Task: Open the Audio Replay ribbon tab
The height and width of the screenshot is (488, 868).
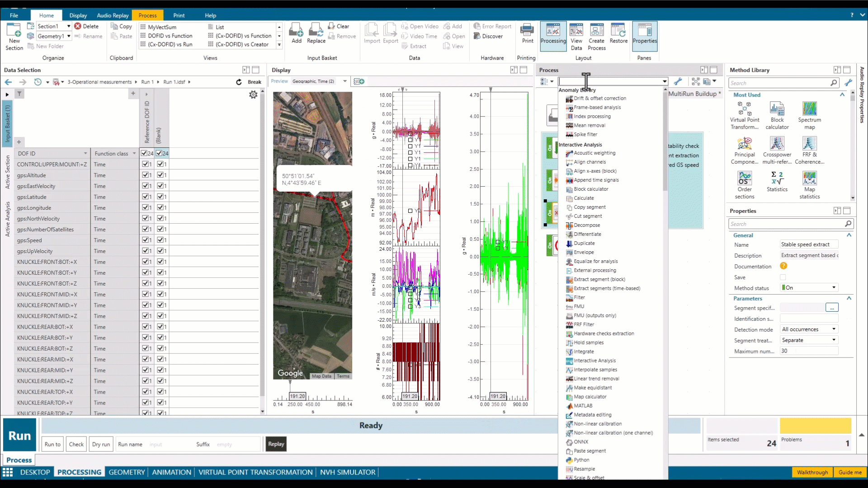Action: click(113, 15)
